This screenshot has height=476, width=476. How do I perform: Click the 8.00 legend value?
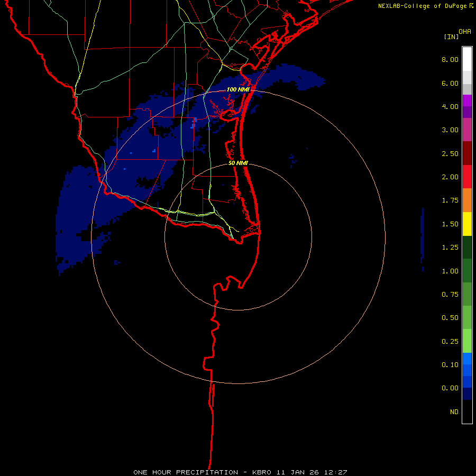[x=450, y=59]
